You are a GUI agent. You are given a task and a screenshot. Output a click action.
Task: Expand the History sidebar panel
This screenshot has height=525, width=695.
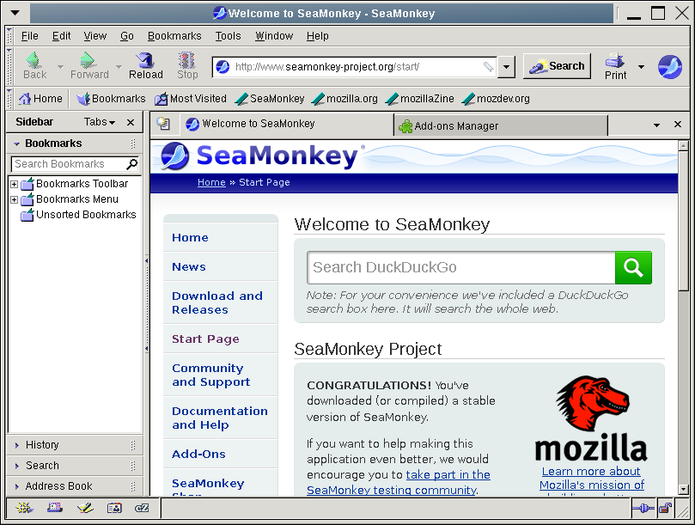[74, 445]
